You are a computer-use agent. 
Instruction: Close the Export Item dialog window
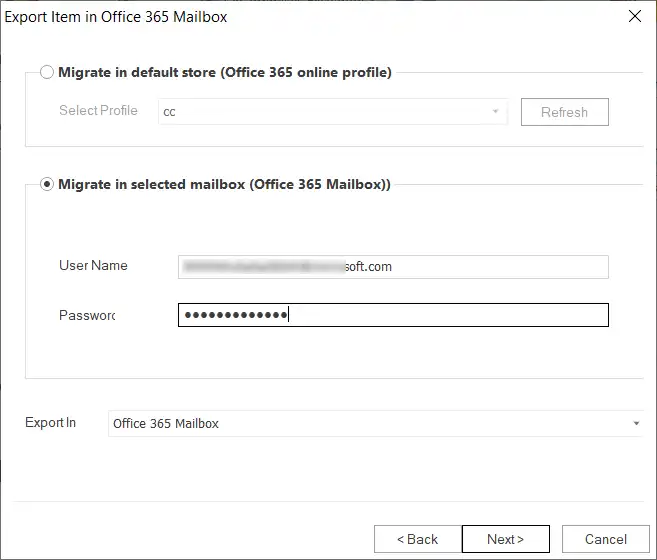click(635, 16)
